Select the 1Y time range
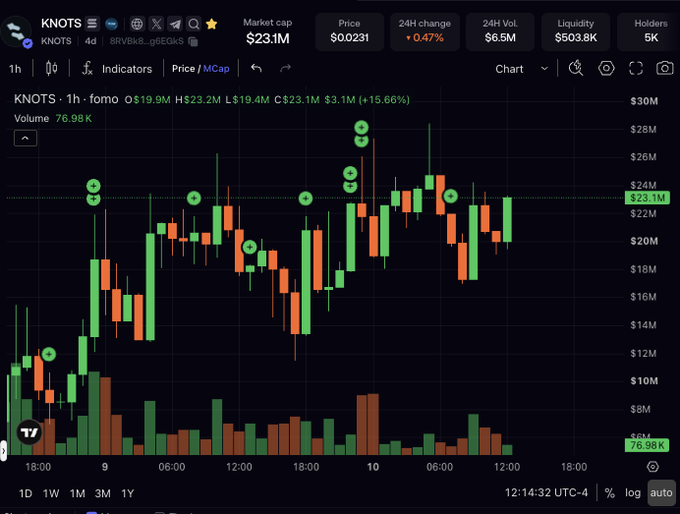 click(x=128, y=493)
